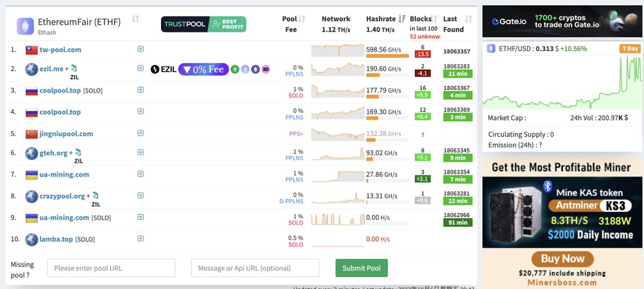Open tw-pool.com pool link

[61, 50]
